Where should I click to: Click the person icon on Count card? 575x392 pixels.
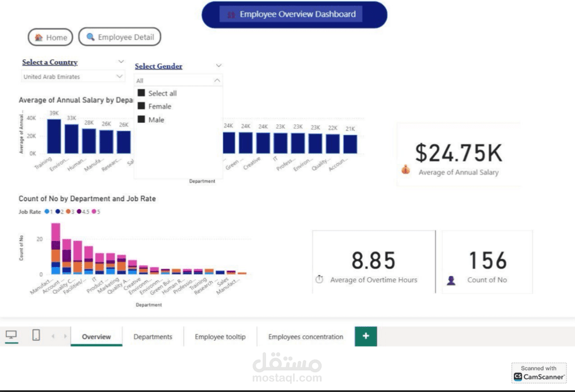(451, 280)
